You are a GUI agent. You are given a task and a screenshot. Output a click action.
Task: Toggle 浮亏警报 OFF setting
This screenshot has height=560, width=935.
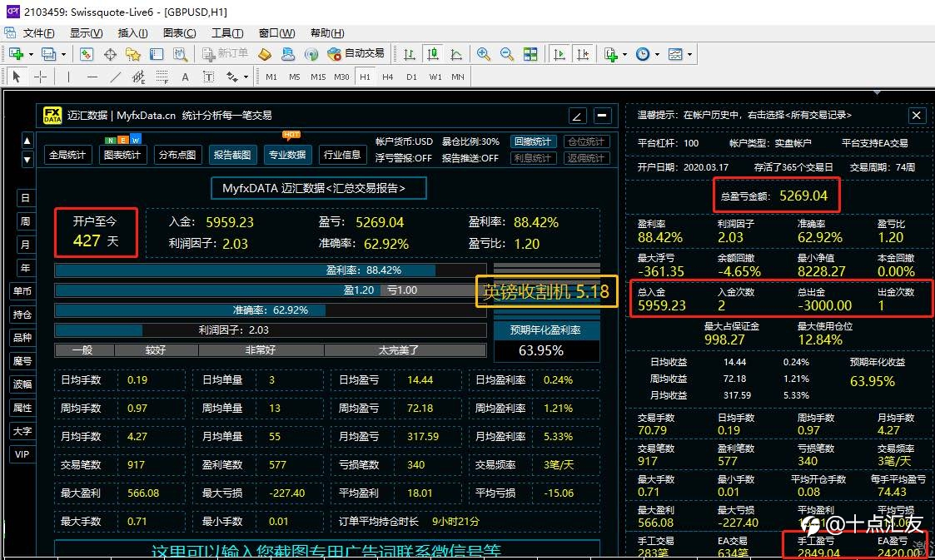coord(403,158)
